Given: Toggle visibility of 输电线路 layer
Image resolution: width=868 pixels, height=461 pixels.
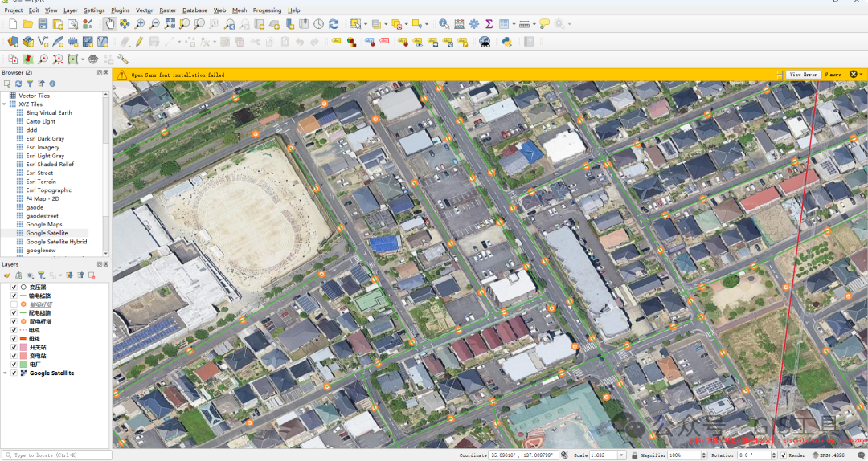Looking at the screenshot, I should click(14, 296).
